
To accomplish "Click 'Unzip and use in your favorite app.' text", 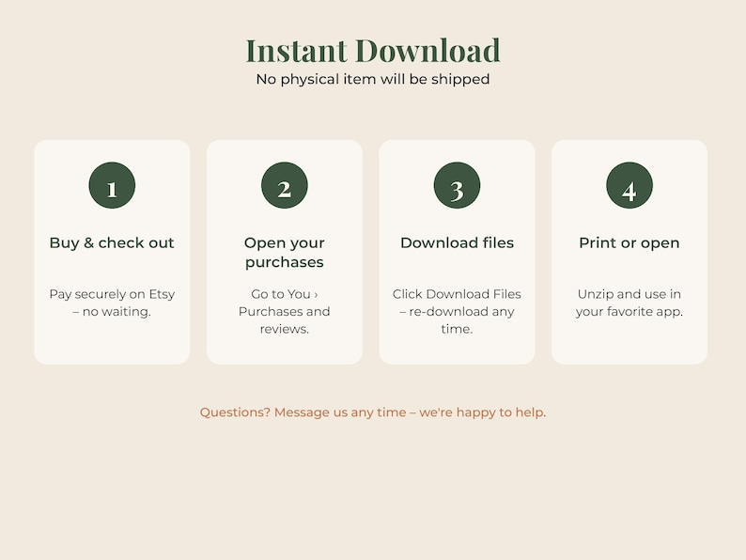I will (629, 303).
